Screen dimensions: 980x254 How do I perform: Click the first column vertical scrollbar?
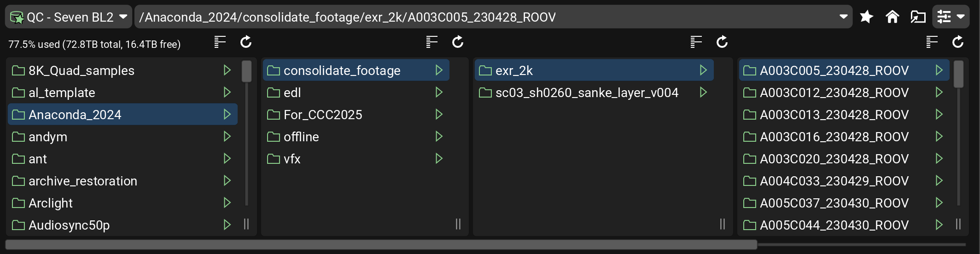pyautogui.click(x=247, y=72)
